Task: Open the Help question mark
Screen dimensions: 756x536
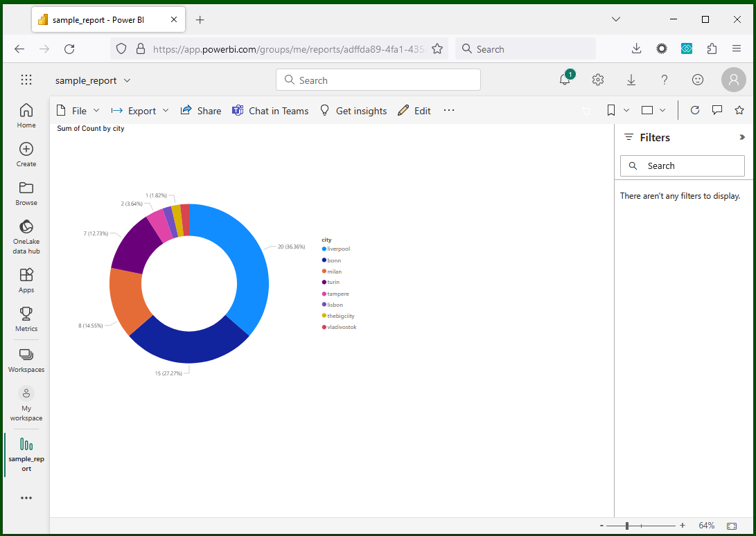Action: [665, 80]
